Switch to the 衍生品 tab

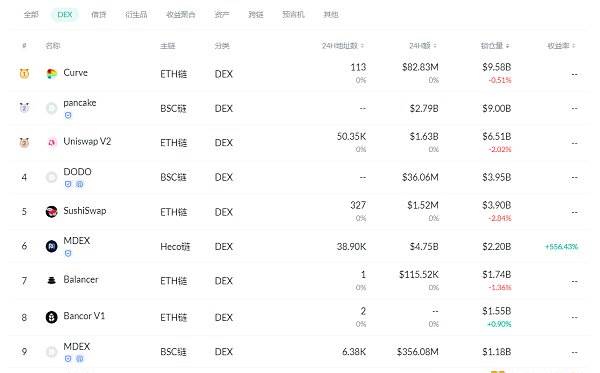136,15
